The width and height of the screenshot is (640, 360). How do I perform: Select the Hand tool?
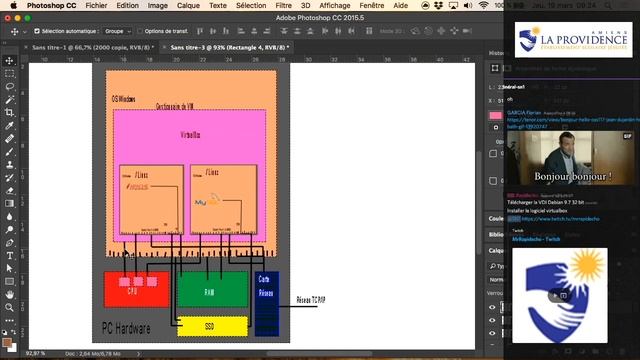point(9,294)
